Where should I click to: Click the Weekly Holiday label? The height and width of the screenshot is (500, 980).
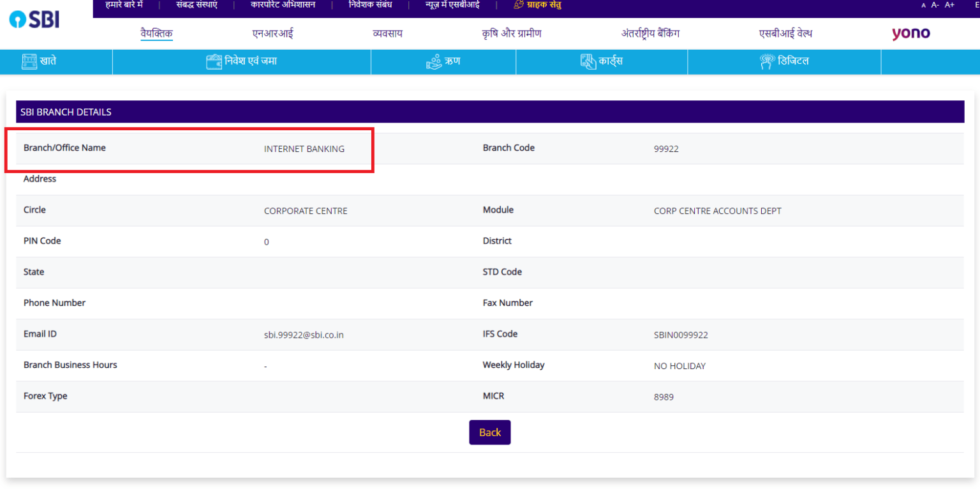pyautogui.click(x=514, y=365)
